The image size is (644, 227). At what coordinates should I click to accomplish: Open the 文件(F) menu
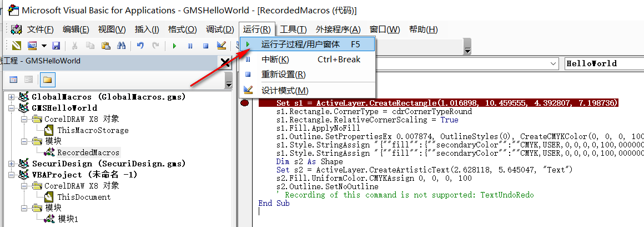[x=40, y=29]
